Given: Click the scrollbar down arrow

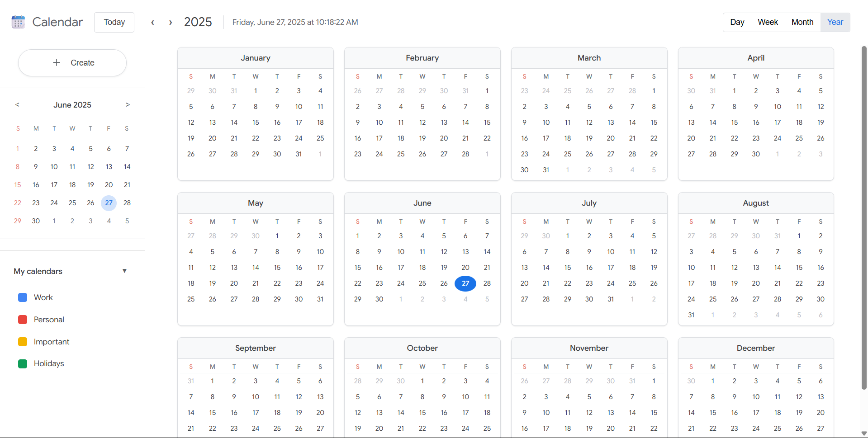Looking at the screenshot, I should coord(864,433).
